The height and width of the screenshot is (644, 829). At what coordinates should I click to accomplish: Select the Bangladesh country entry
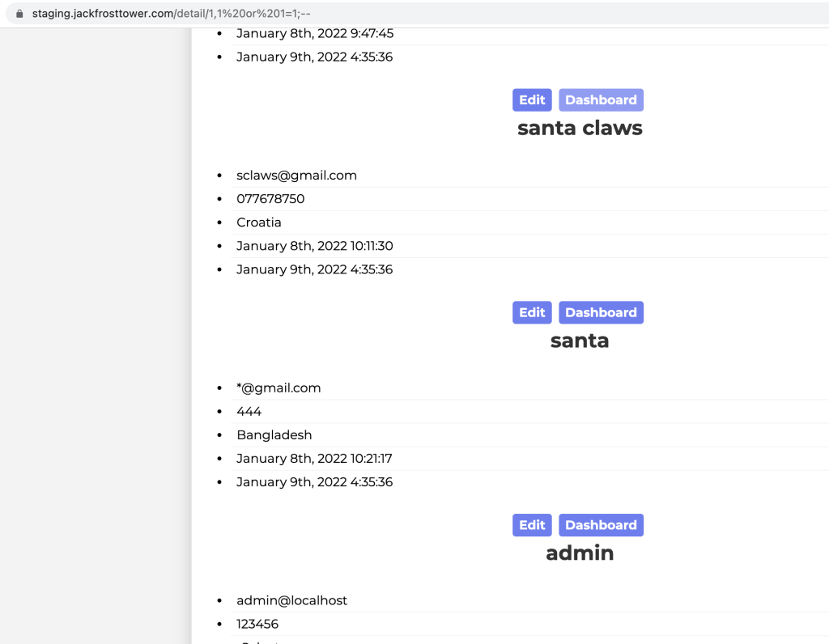pos(274,435)
